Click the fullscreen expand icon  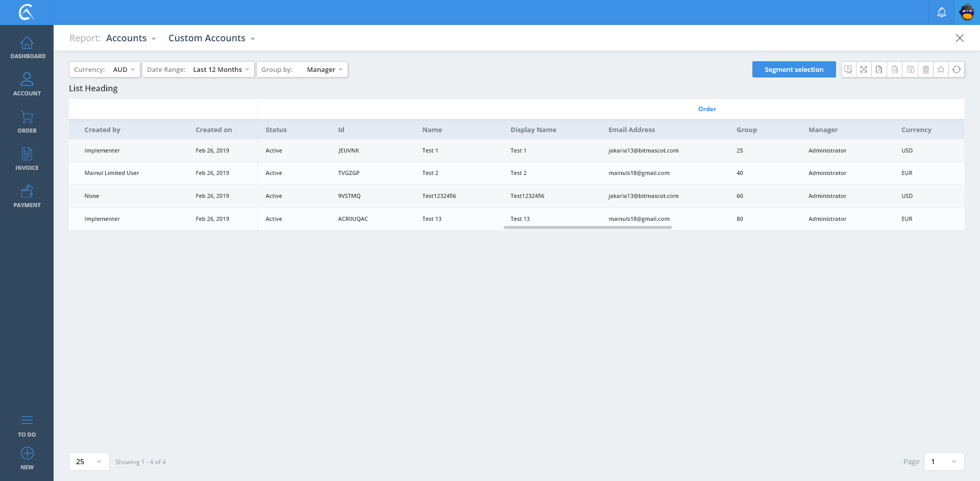864,69
